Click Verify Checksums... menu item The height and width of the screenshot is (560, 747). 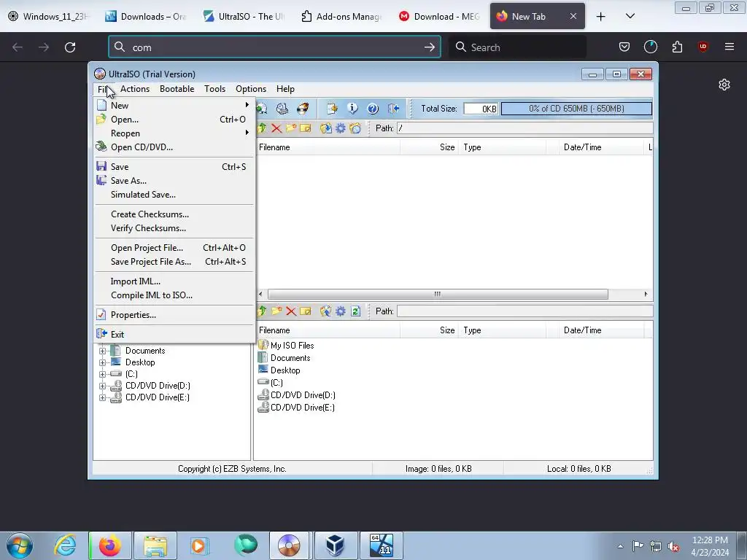pyautogui.click(x=174, y=228)
